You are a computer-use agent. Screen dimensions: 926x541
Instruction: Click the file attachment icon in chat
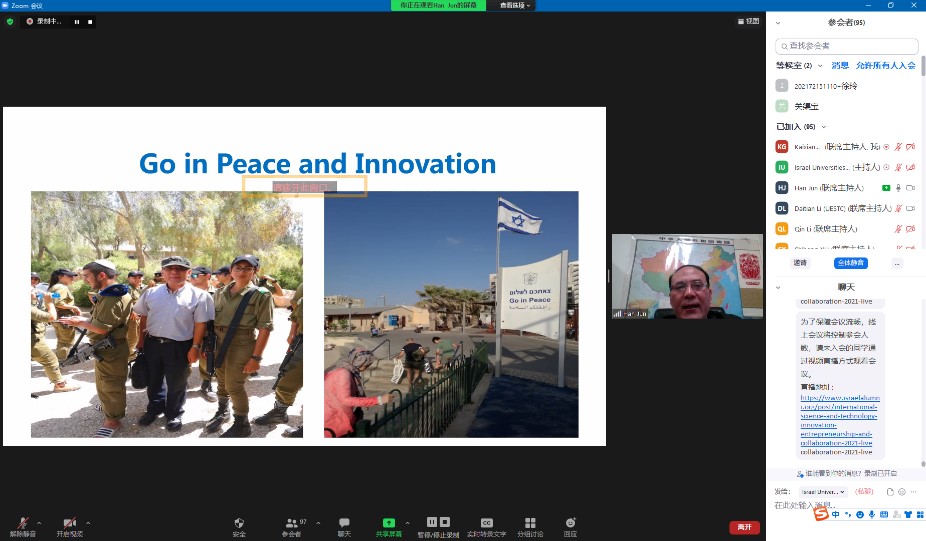pyautogui.click(x=890, y=492)
